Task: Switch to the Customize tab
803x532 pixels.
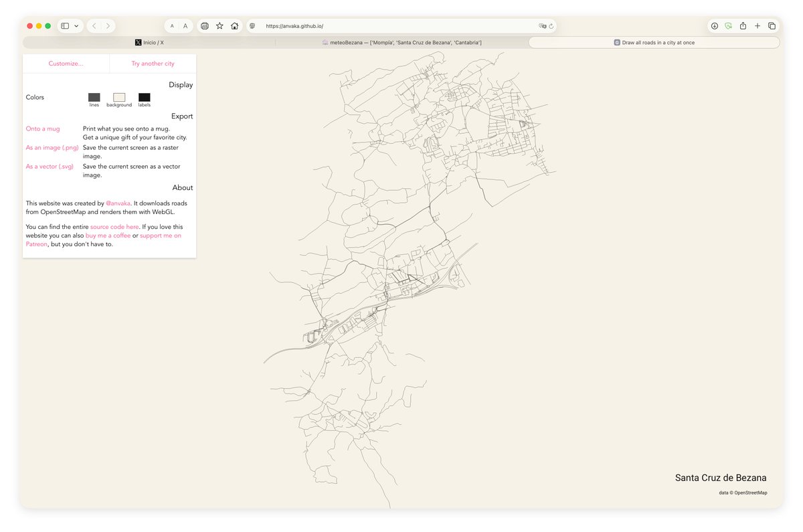Action: (66, 63)
